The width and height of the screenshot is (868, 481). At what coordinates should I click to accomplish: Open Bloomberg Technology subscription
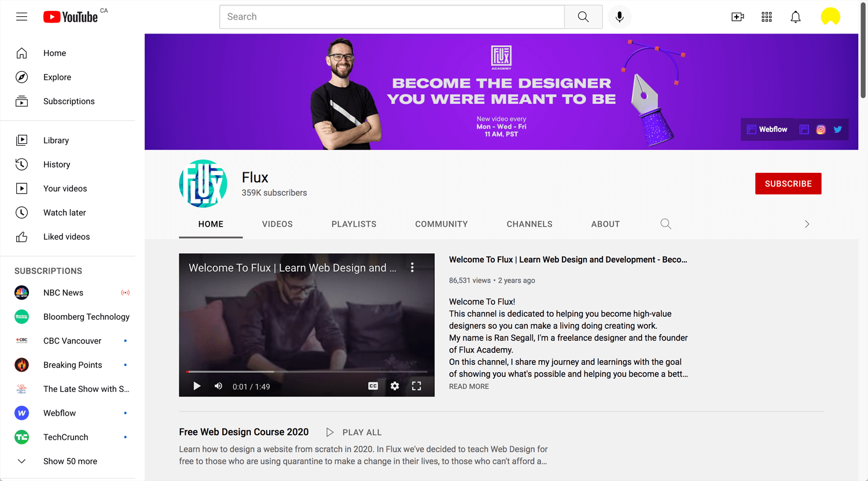[68, 317]
